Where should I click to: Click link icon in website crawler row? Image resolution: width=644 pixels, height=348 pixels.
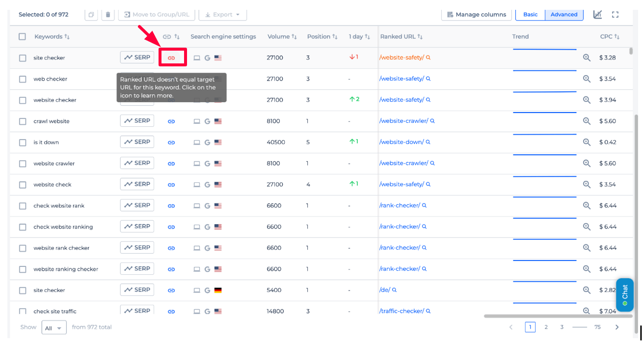(x=171, y=164)
